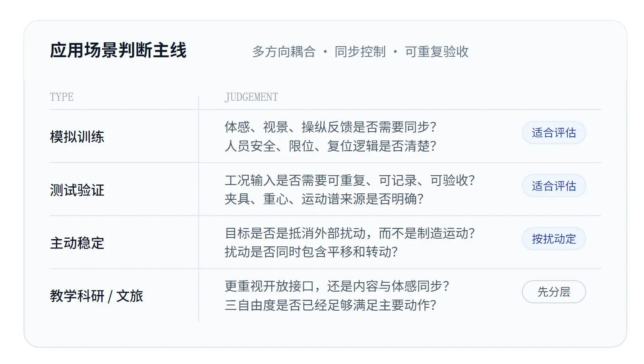This screenshot has height=364, width=644.
Task: Select the 先分层 badge
Action: (554, 292)
